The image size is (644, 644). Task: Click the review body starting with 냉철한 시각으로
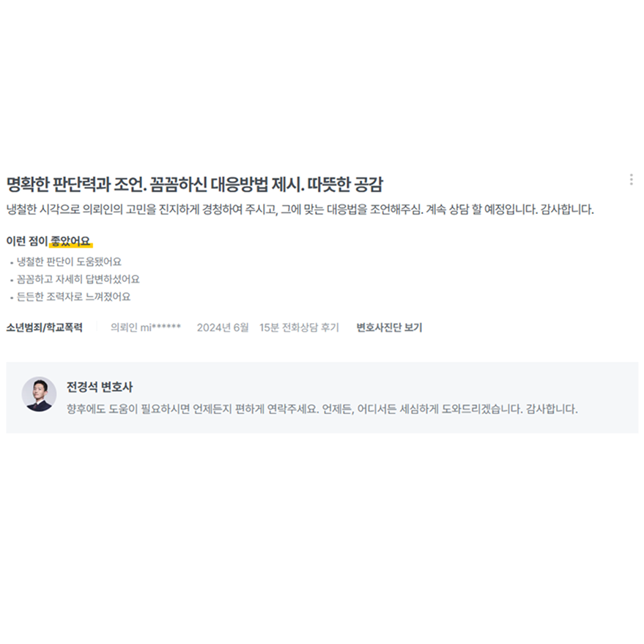tap(300, 210)
